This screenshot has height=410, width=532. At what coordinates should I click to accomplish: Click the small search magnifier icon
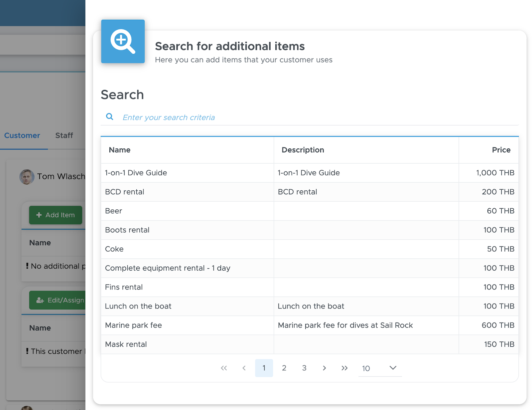[109, 117]
